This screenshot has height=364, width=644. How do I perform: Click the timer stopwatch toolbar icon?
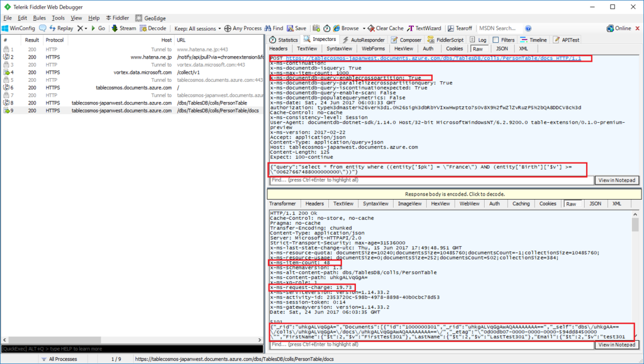327,28
